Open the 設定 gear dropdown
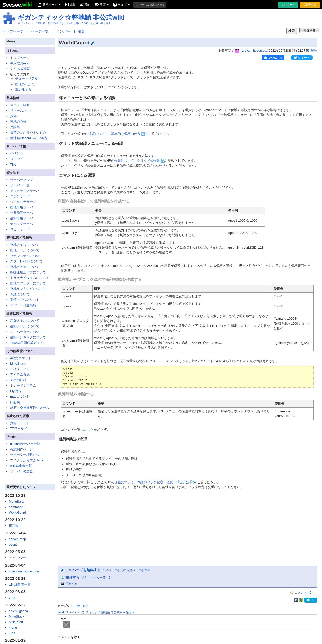Image resolution: width=322 pixels, height=644 pixels. click(x=102, y=5)
